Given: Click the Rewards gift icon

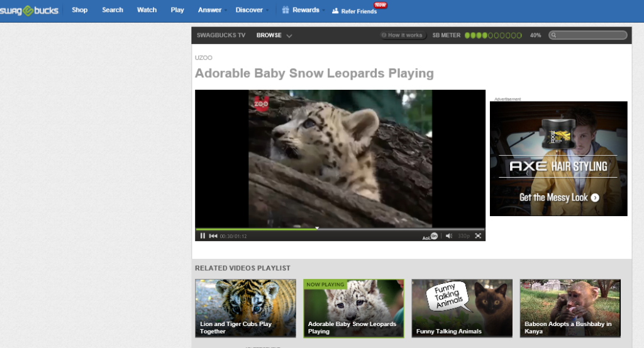Looking at the screenshot, I should click(286, 10).
